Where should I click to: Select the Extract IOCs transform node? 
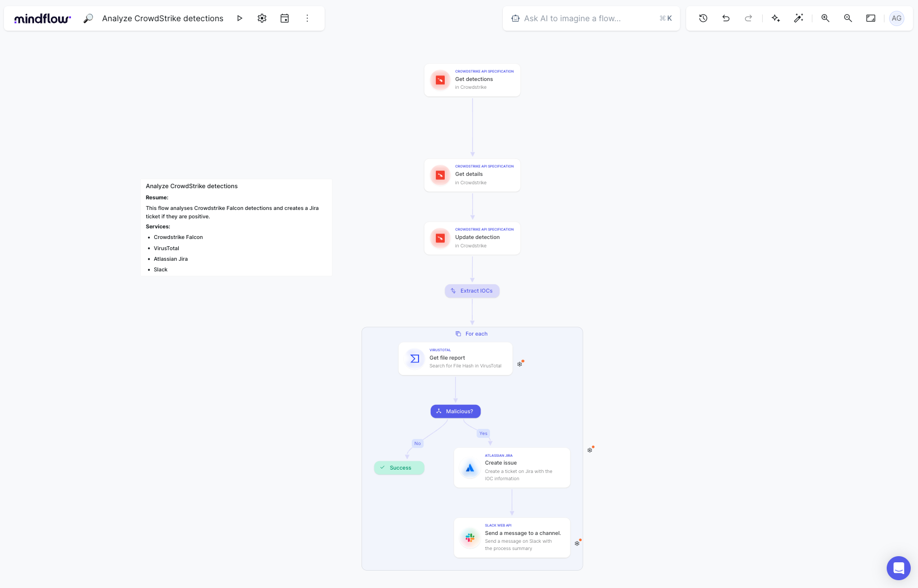(472, 291)
